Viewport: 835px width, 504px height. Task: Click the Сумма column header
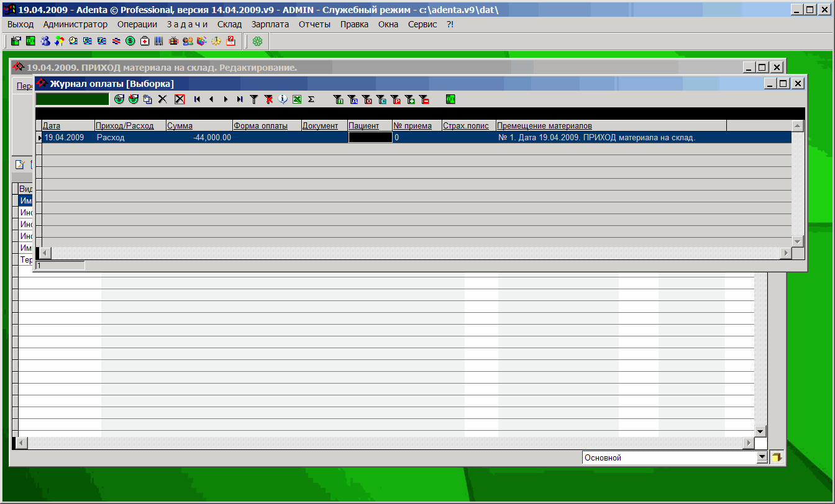[199, 126]
